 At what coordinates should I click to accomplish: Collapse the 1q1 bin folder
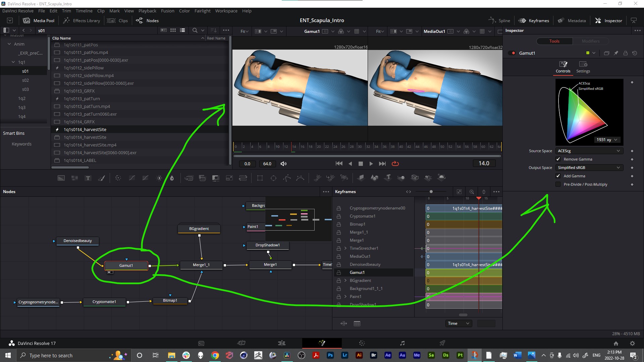[x=13, y=62]
